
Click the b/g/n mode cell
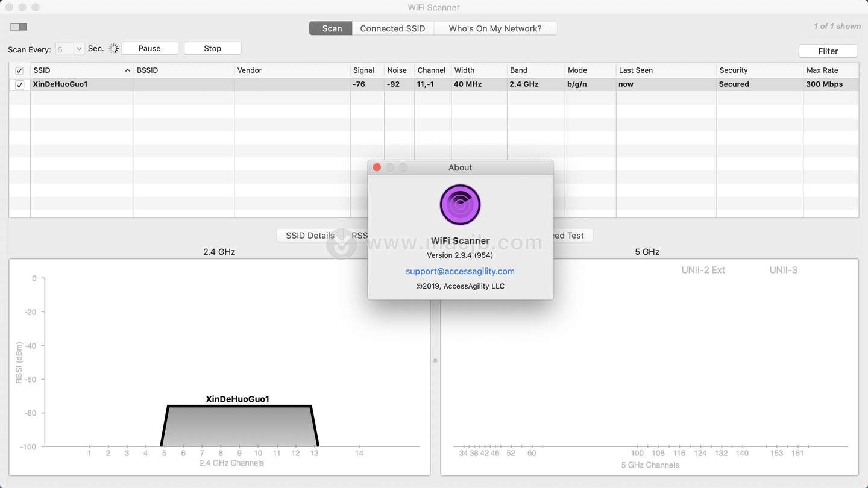coord(577,84)
